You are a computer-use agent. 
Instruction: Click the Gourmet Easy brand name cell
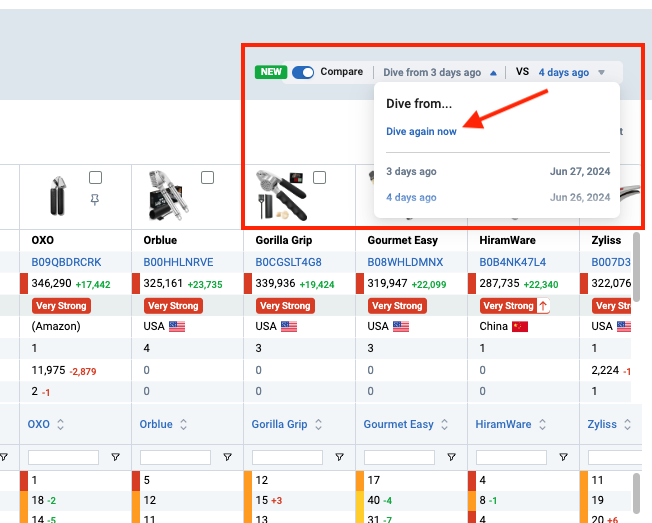[x=403, y=240]
